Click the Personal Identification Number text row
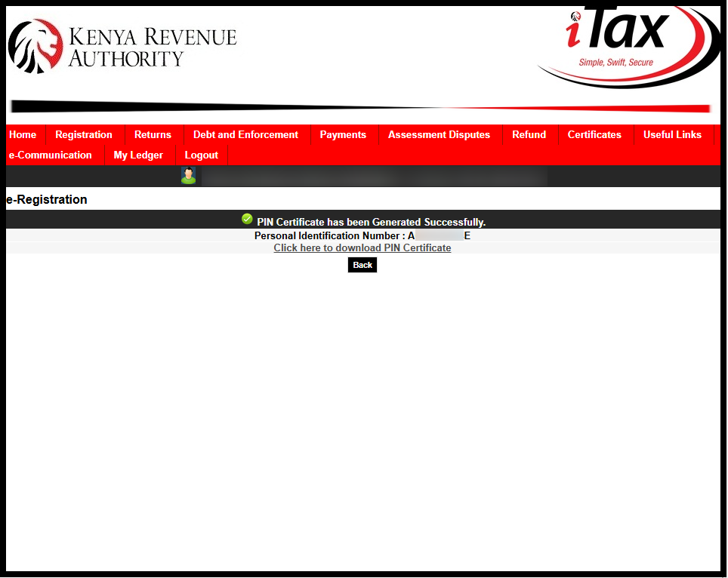728x578 pixels. click(362, 235)
